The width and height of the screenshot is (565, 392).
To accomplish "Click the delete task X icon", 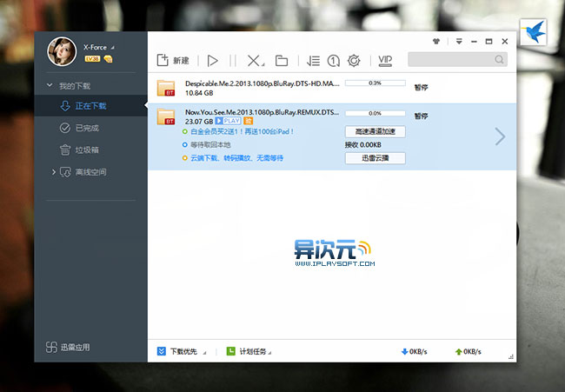I will click(x=253, y=60).
